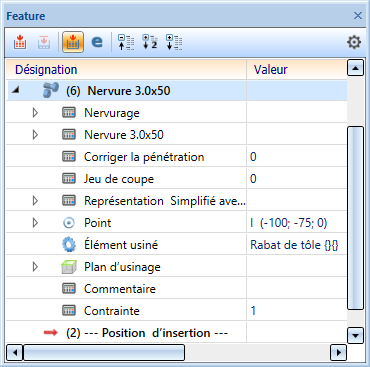Click the collapse-all entries toolbar icon
Viewport: 370px width, 367px height.
click(126, 42)
